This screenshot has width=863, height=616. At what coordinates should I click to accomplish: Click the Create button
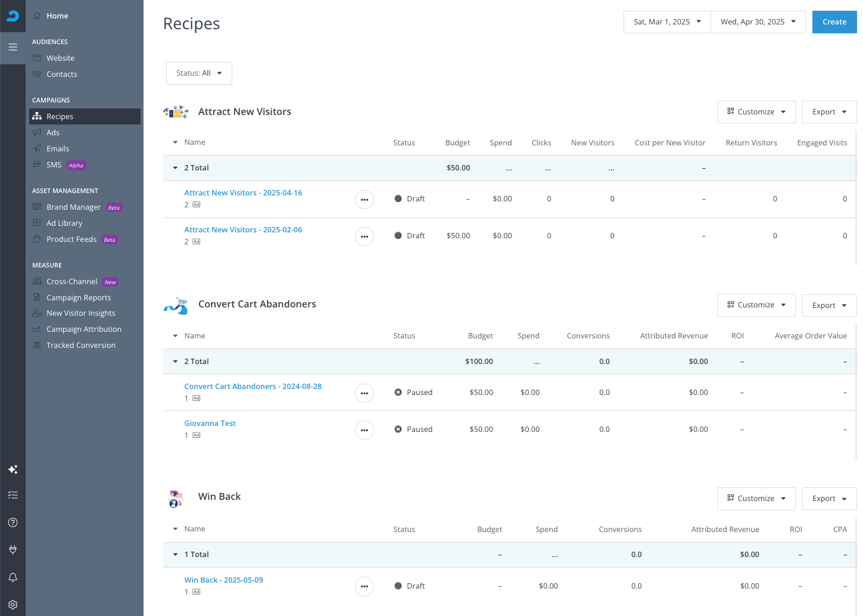click(834, 22)
